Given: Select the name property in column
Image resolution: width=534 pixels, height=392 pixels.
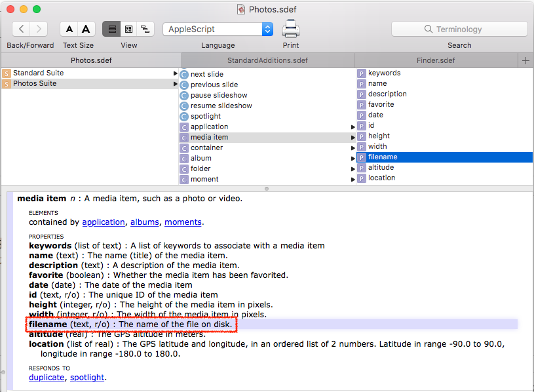Looking at the screenshot, I should (x=444, y=84).
